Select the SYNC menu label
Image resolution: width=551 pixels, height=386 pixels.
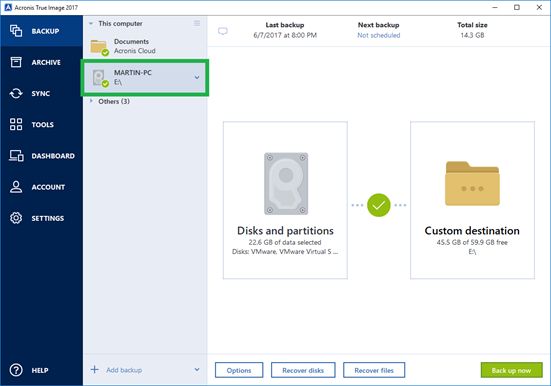pyautogui.click(x=41, y=94)
